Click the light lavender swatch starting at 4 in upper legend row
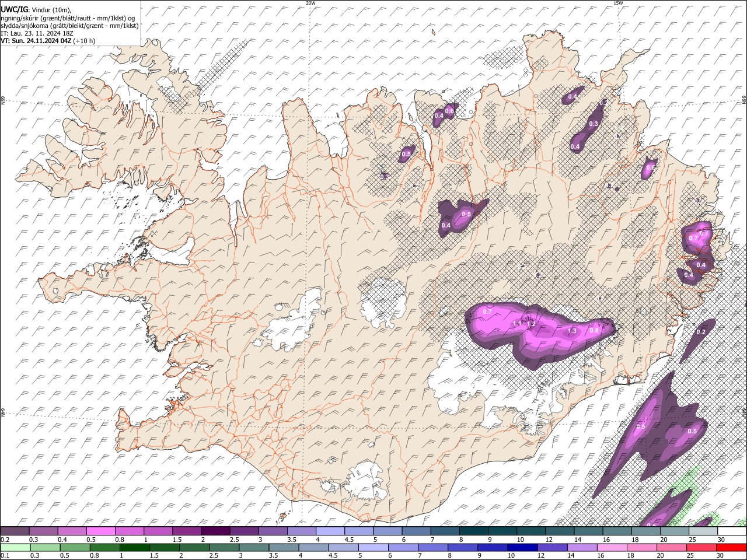The height and width of the screenshot is (560, 747). click(x=330, y=531)
